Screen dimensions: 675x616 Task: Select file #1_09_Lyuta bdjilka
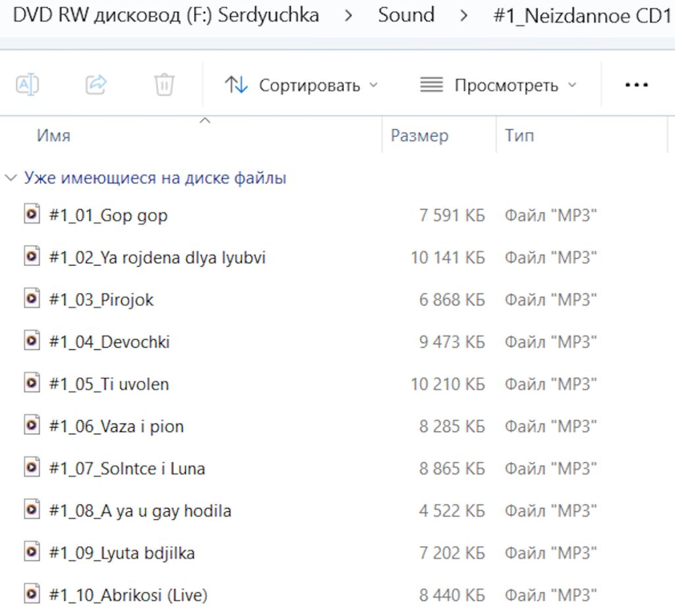click(x=122, y=553)
